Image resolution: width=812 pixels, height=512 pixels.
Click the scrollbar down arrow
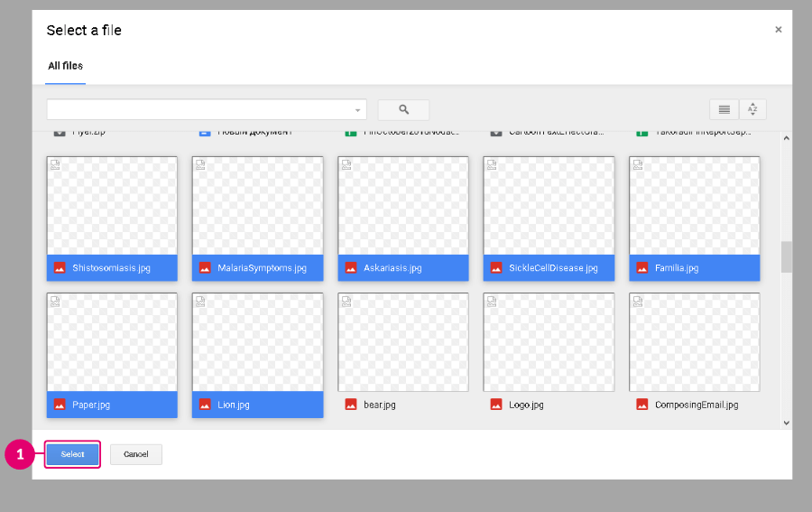pos(786,423)
